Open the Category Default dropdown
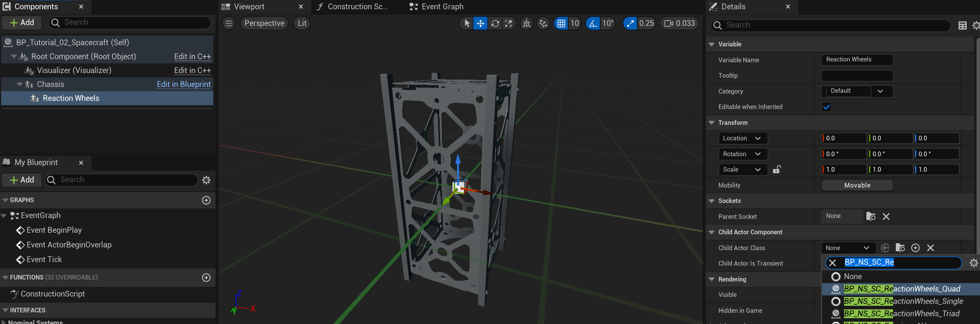The width and height of the screenshot is (980, 324). click(x=857, y=91)
